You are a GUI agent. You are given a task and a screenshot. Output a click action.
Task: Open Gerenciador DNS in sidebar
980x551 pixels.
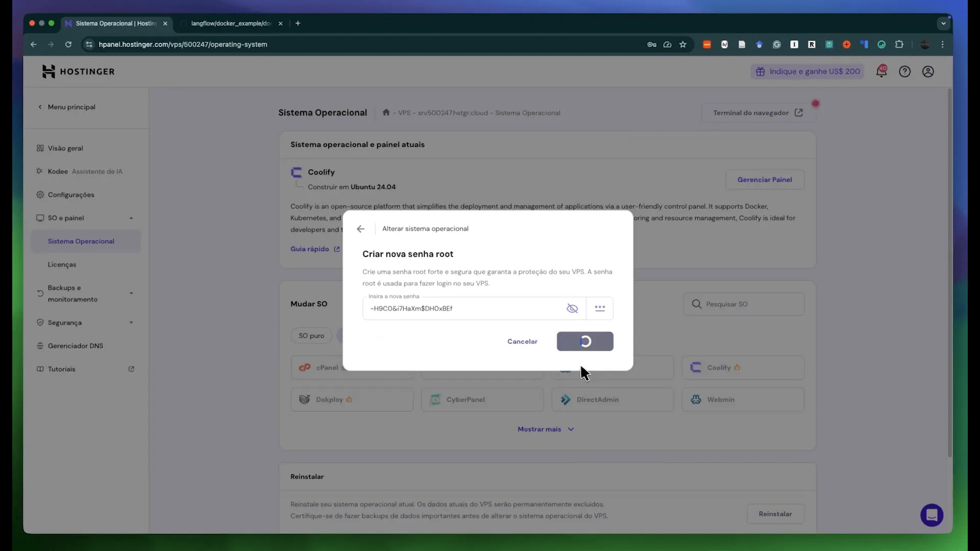pos(70,346)
